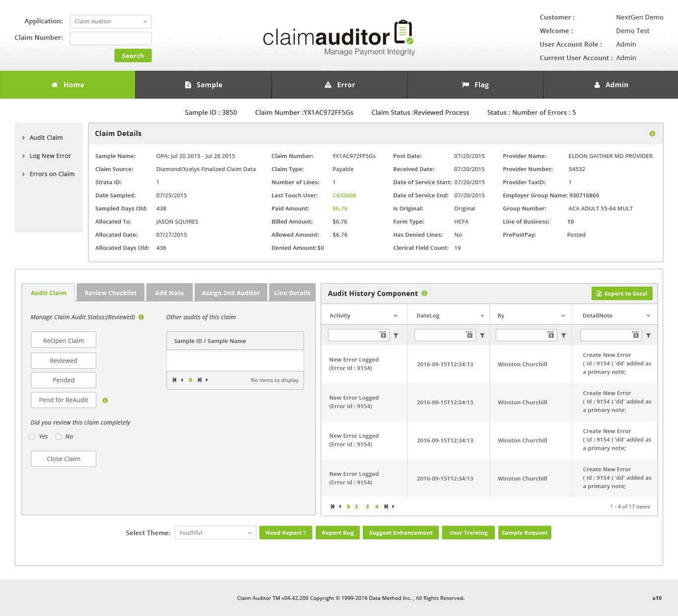This screenshot has width=678, height=616.
Task: Click the info icon in Claim Details header
Action: click(x=652, y=134)
